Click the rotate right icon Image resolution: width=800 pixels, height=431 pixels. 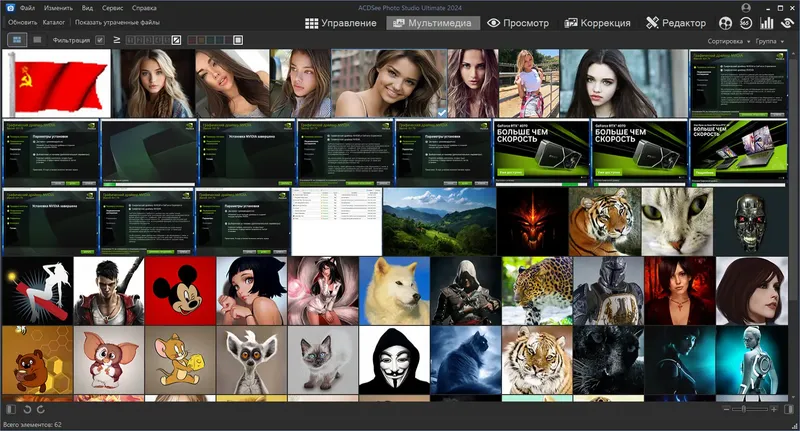(41, 409)
